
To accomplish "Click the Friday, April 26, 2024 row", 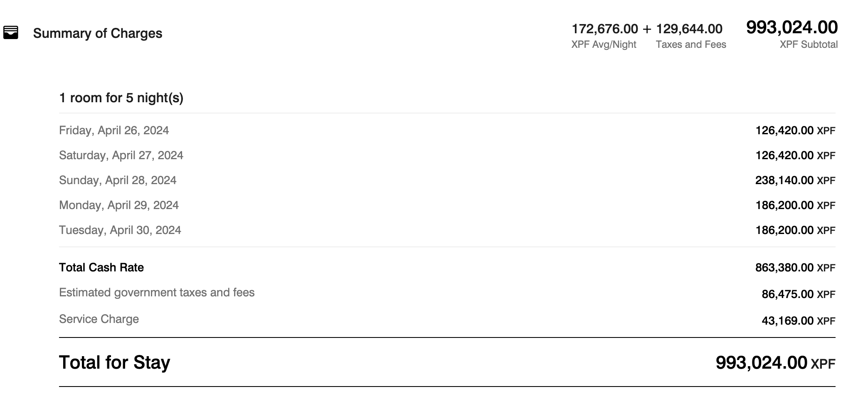I will [x=447, y=131].
